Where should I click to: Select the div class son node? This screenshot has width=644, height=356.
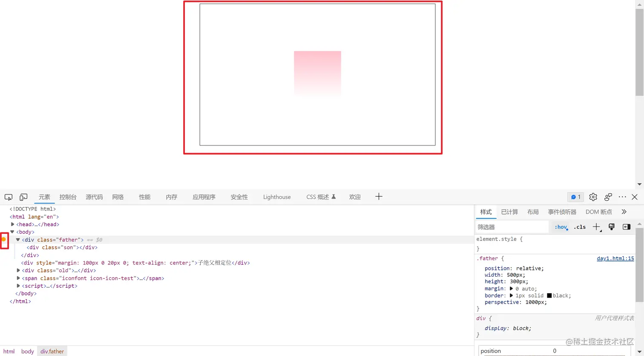[x=62, y=247]
